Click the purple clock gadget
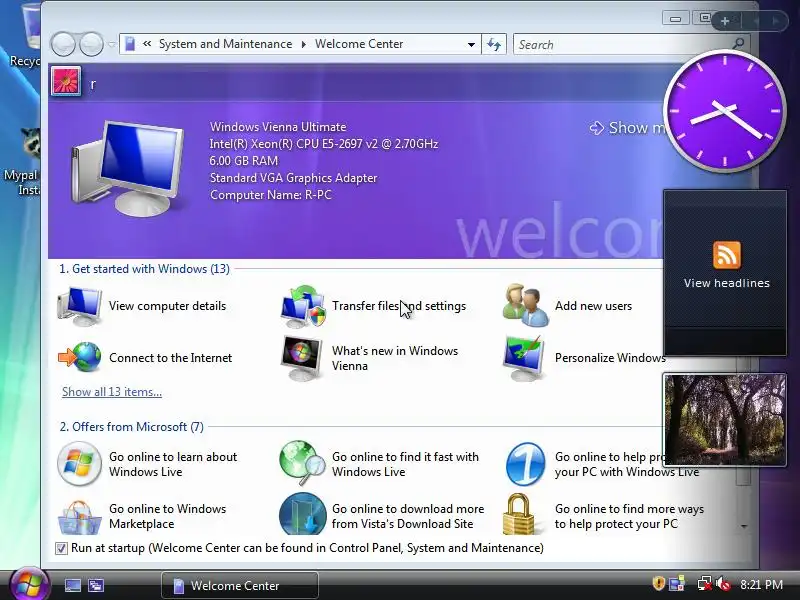The height and width of the screenshot is (600, 800). pyautogui.click(x=725, y=111)
